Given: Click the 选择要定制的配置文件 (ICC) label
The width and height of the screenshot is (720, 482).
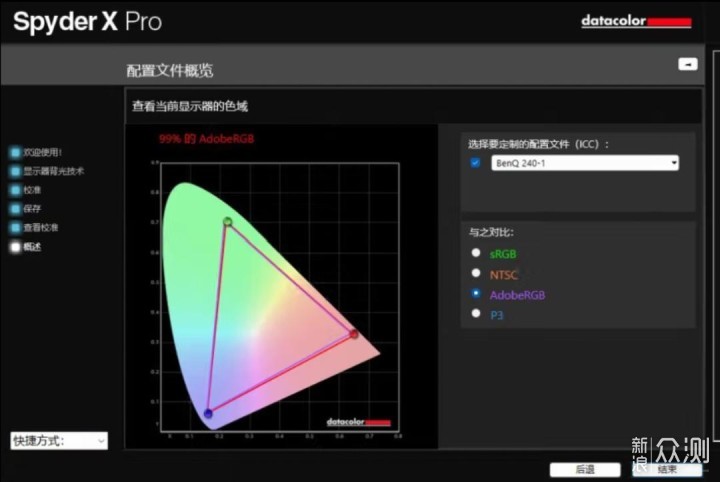Looking at the screenshot, I should tap(538, 145).
